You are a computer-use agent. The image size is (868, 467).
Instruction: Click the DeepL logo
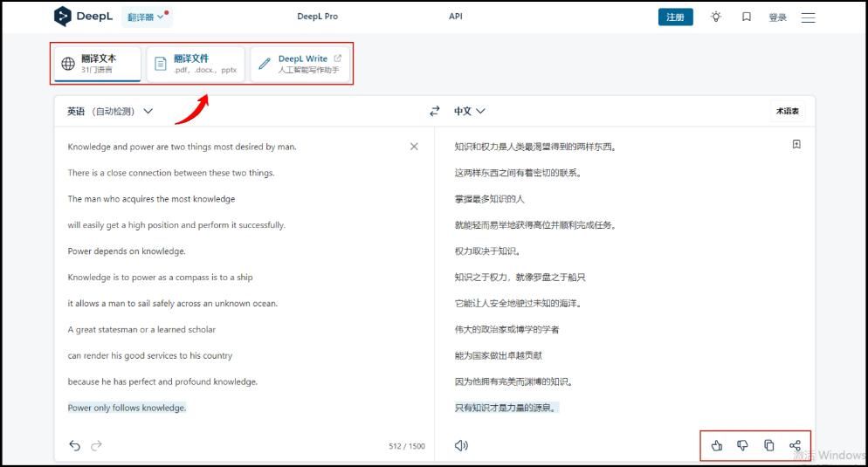click(x=83, y=16)
